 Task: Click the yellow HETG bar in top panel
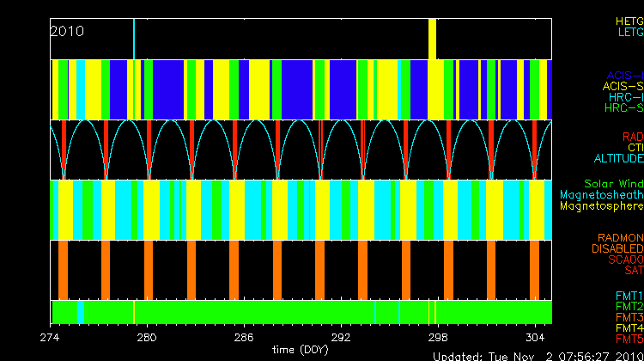point(433,39)
